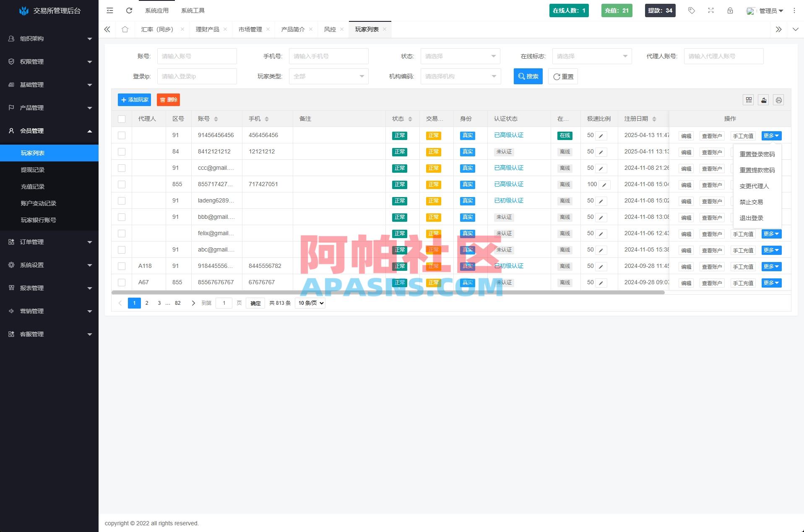Click the 账号 input field
Screen dimensions: 804x532
(x=197, y=56)
